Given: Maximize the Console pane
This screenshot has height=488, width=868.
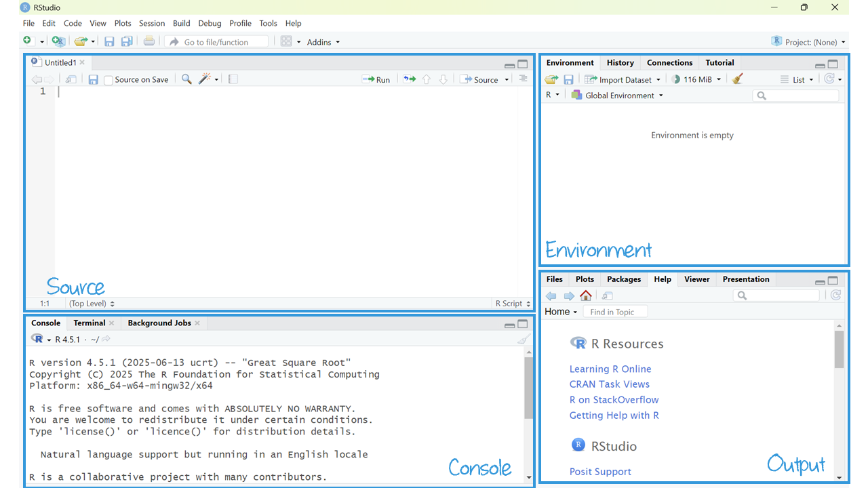Looking at the screenshot, I should click(523, 324).
